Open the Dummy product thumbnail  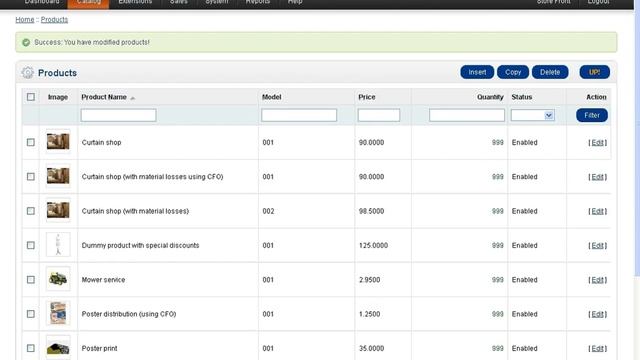click(x=58, y=244)
